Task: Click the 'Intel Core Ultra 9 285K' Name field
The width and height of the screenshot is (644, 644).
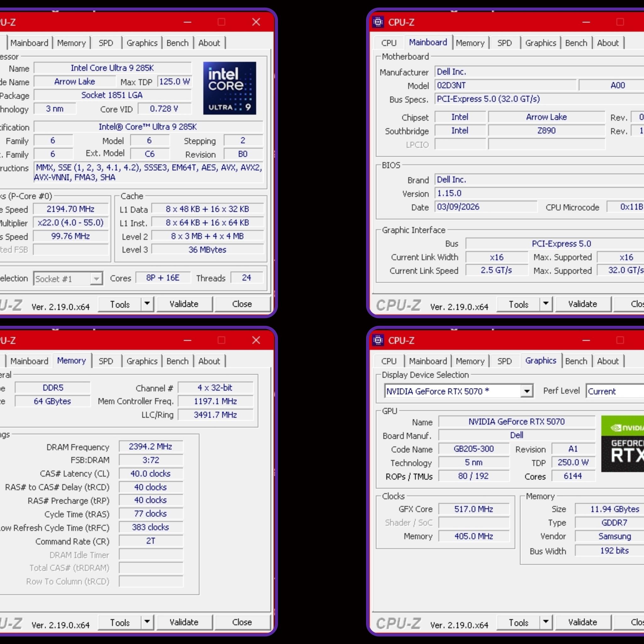Action: [x=113, y=68]
